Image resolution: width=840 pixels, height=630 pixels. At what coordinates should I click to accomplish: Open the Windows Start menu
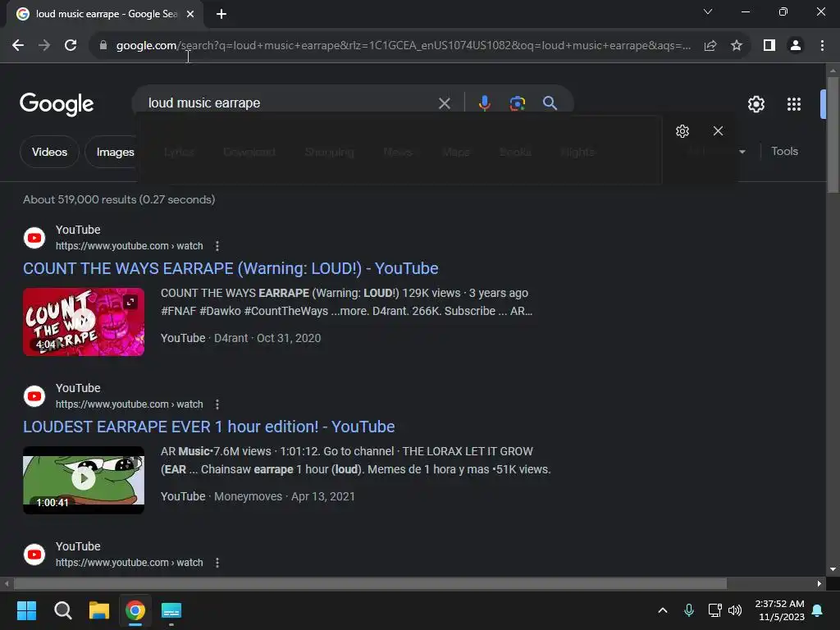(26, 610)
